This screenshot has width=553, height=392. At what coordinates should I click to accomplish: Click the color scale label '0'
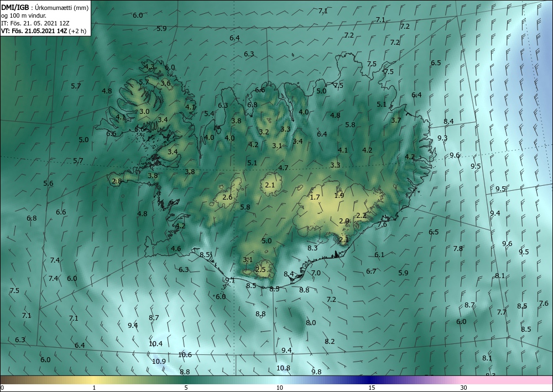(2, 388)
